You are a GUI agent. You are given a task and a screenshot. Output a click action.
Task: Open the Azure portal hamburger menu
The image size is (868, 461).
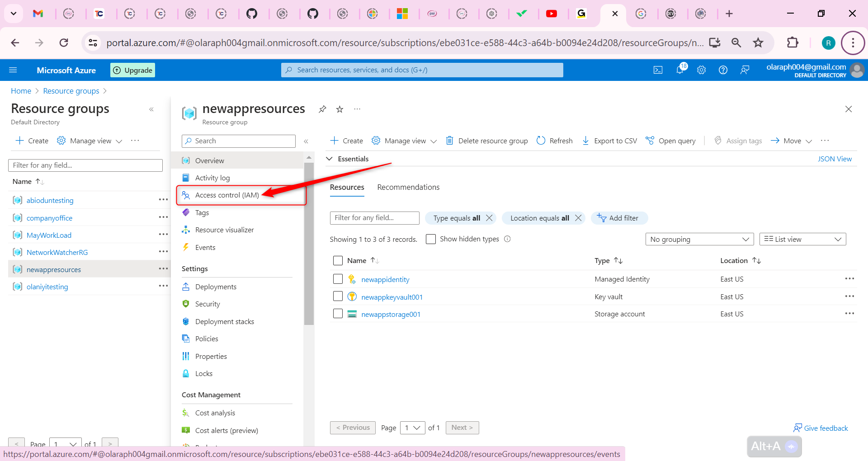[x=13, y=70]
